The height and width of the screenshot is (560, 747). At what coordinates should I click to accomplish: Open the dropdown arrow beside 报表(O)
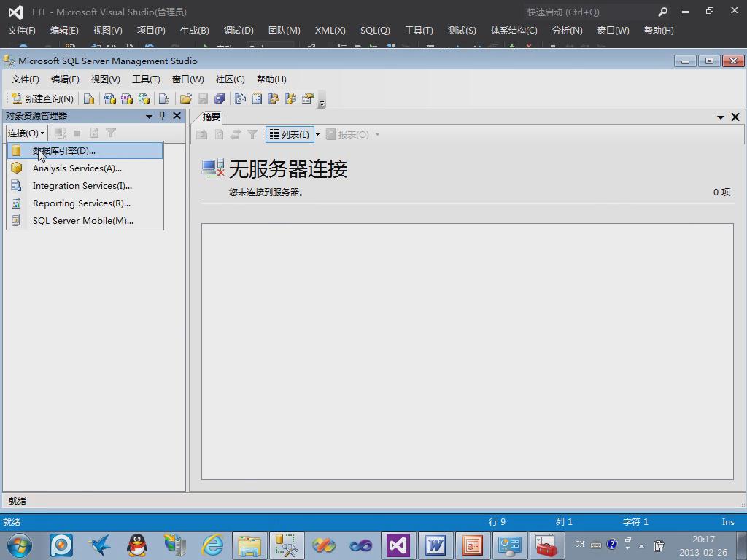(x=377, y=135)
